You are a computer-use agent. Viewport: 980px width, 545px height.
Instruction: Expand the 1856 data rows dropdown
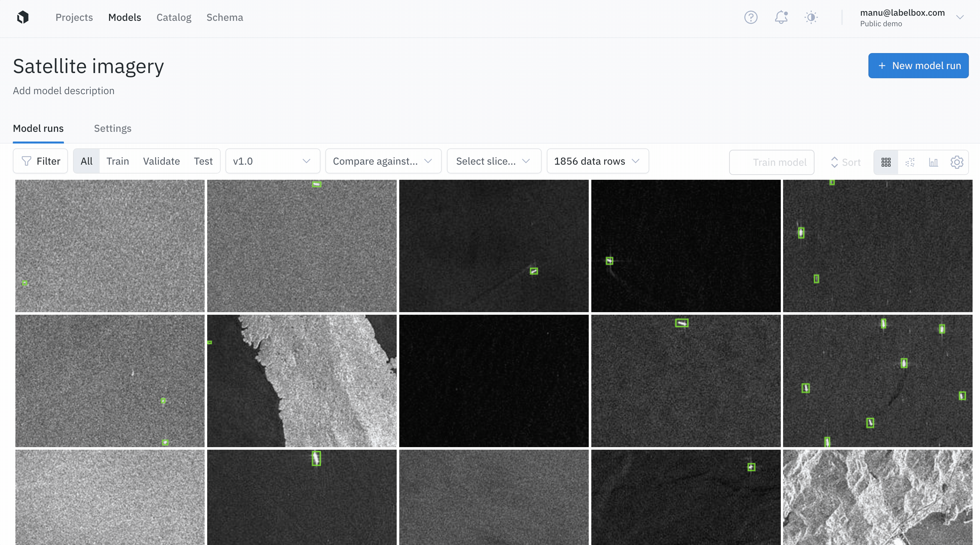(x=597, y=161)
